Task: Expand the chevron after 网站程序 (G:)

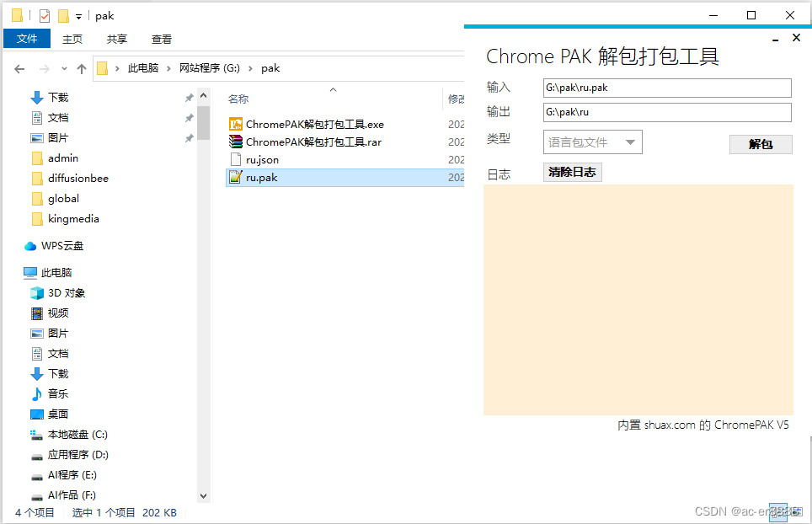Action: click(x=251, y=68)
